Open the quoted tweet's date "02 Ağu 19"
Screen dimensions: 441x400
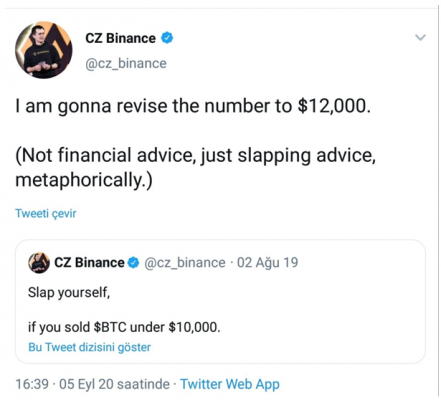267,263
